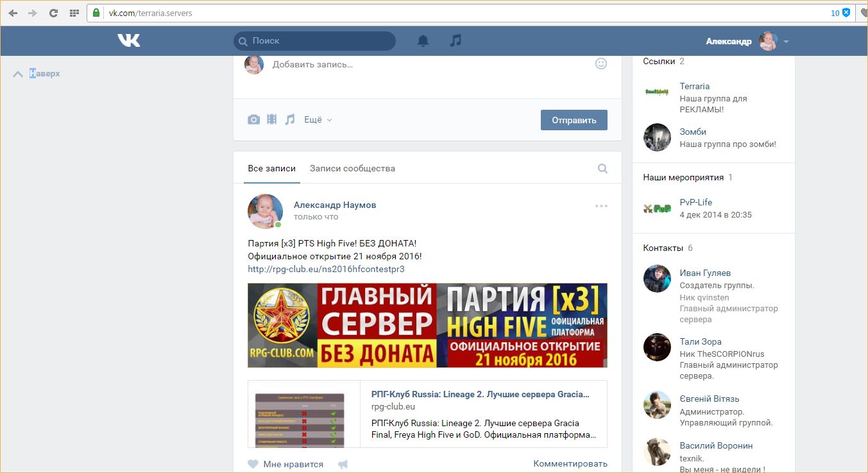Open Василий Воронин profile name link
The width and height of the screenshot is (868, 473).
[x=716, y=445]
